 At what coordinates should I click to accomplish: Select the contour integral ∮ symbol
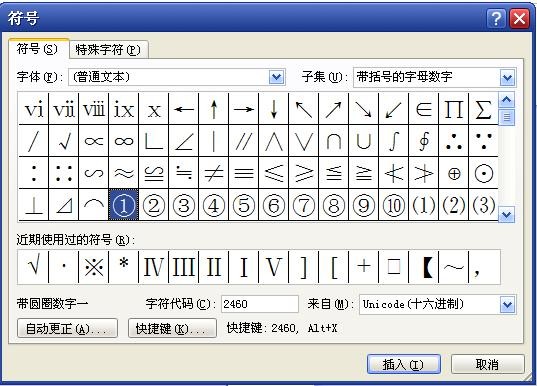424,141
